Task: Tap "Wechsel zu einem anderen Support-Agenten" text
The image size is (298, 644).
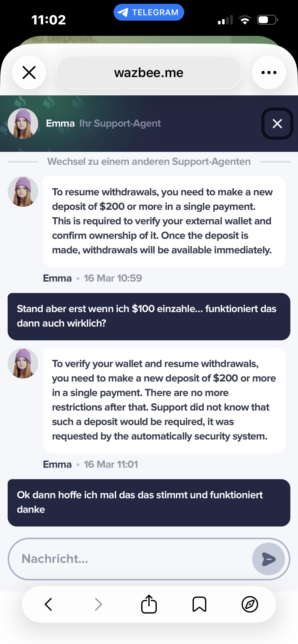Action: [149, 162]
